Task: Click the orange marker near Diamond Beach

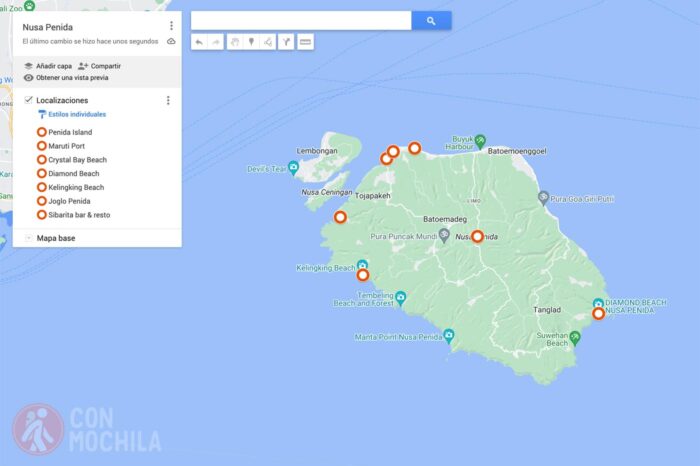Action: [598, 313]
